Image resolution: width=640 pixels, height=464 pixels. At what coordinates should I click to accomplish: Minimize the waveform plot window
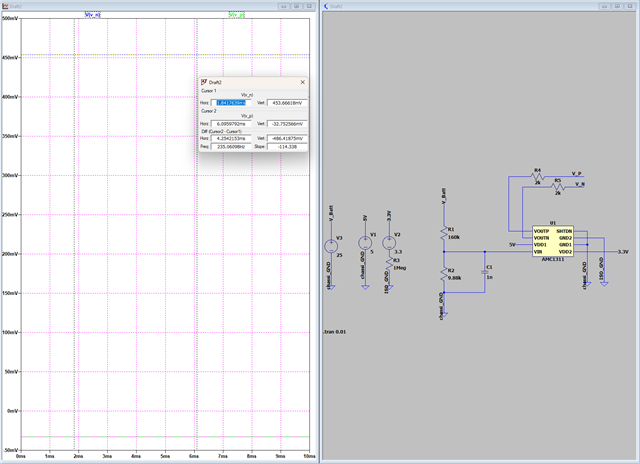point(284,6)
